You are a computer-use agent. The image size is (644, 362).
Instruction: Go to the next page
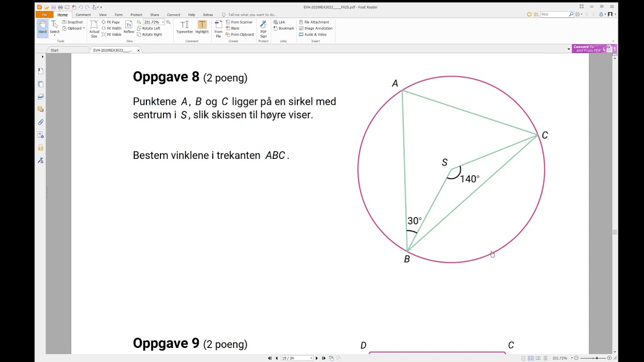point(316,358)
